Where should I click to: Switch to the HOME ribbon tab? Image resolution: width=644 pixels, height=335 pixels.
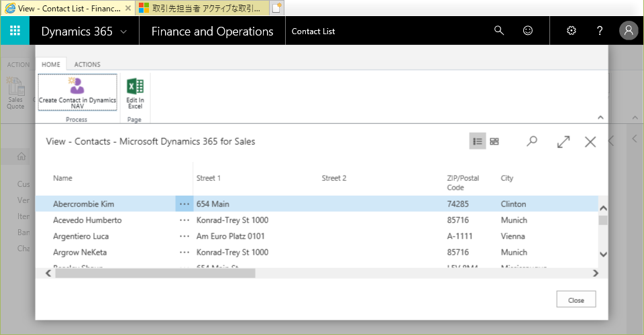point(51,64)
